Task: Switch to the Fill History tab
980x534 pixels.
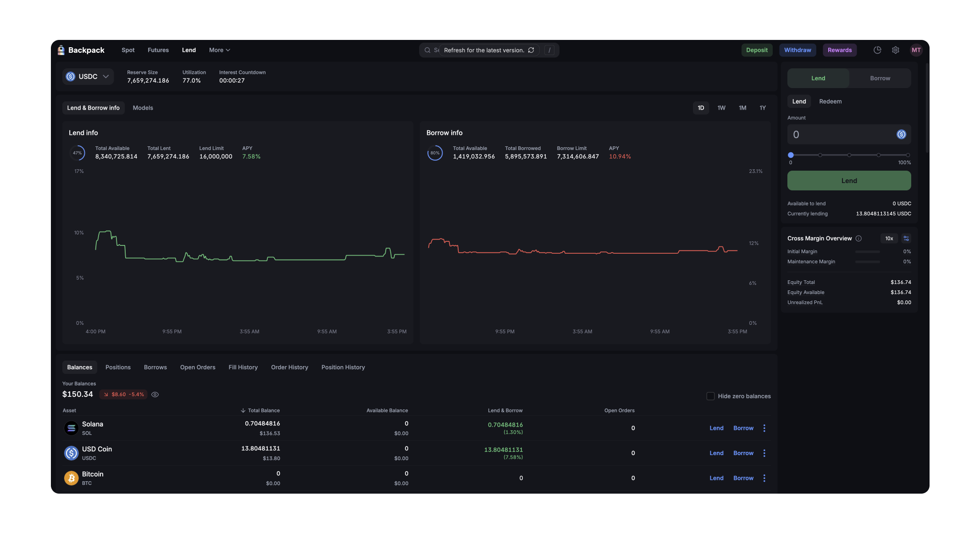Action: point(243,367)
